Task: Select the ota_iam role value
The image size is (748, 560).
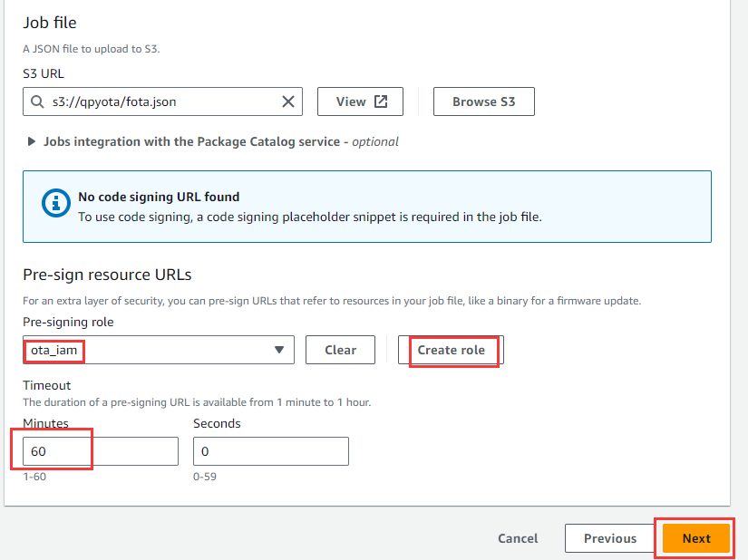Action: tap(53, 351)
